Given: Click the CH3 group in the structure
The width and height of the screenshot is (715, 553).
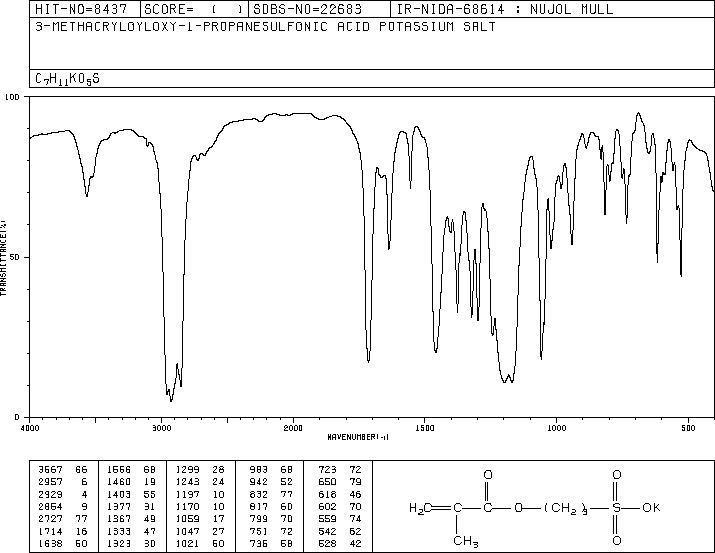Looking at the screenshot, I should (x=466, y=541).
